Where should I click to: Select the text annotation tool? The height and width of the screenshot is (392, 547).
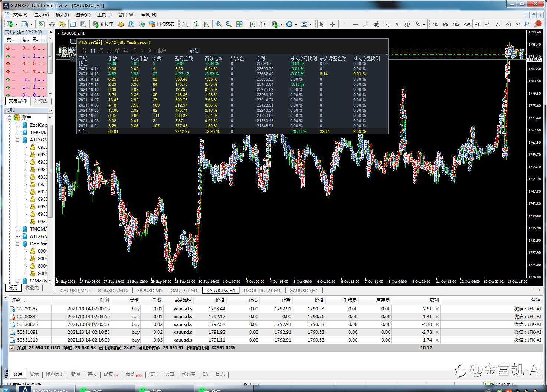tap(397, 24)
